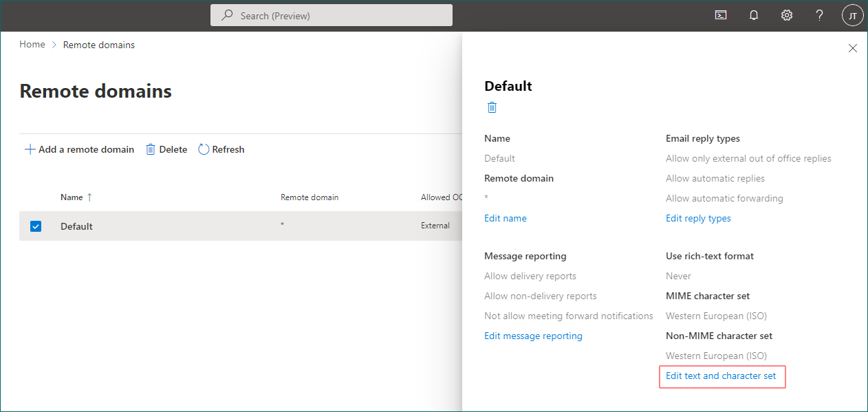Click the trash icon under Default heading
Screen dimensions: 868x412
(x=492, y=107)
